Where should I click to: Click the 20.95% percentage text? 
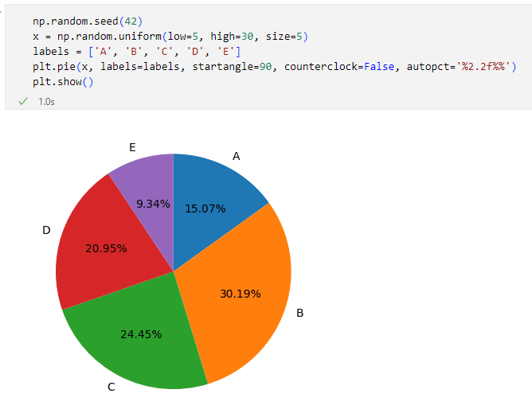click(106, 248)
